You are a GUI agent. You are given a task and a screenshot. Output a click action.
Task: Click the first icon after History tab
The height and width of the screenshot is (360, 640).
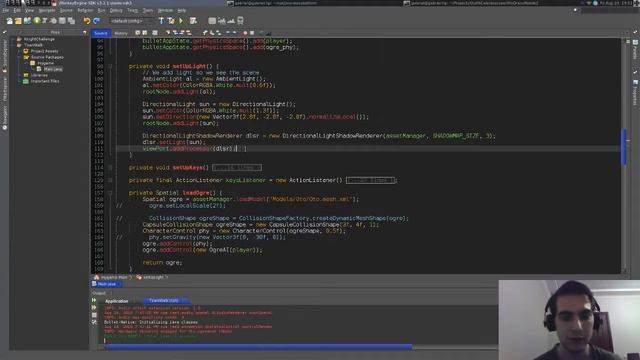point(138,33)
